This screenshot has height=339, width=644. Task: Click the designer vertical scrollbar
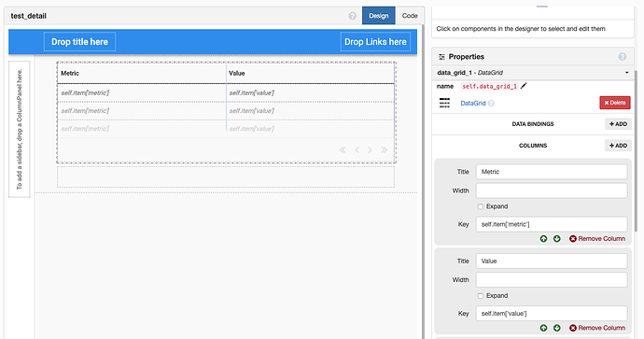pos(422,181)
